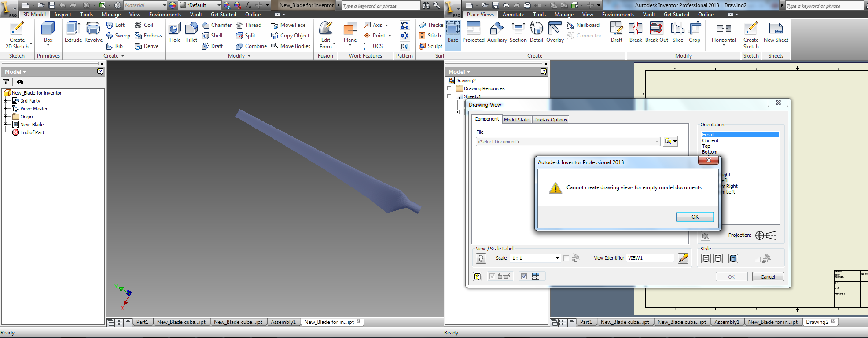868x338 pixels.
Task: Expand the New_Blade tree node
Action: coord(6,125)
